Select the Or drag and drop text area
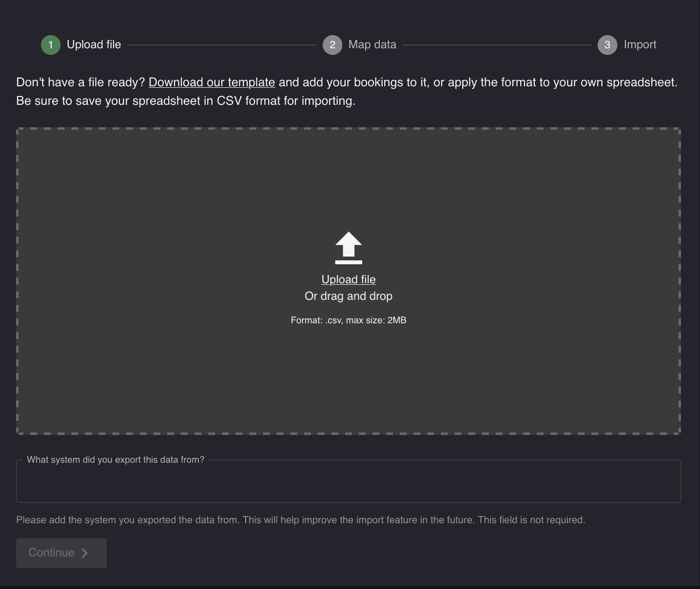 point(348,296)
